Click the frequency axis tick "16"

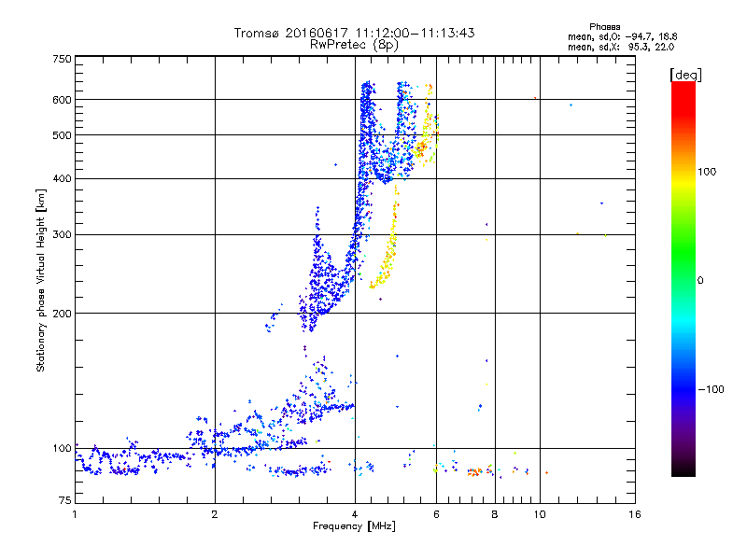tap(635, 514)
